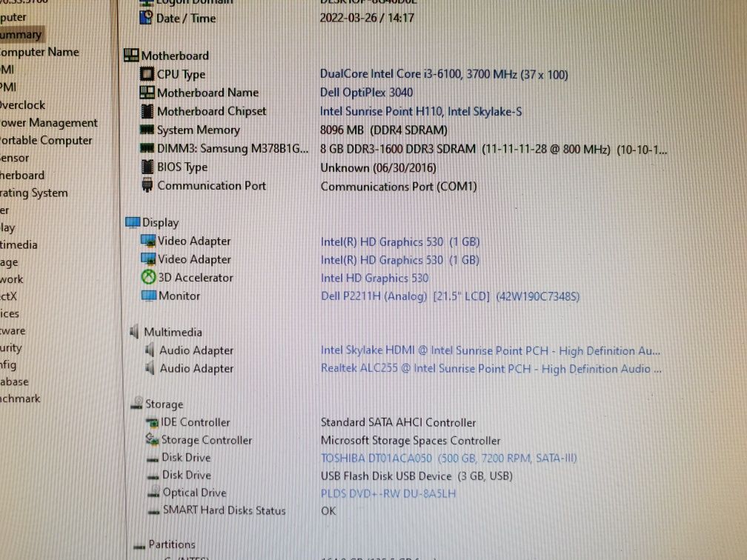The height and width of the screenshot is (560, 747).
Task: Click the Storage Controller icon
Action: coord(153,439)
